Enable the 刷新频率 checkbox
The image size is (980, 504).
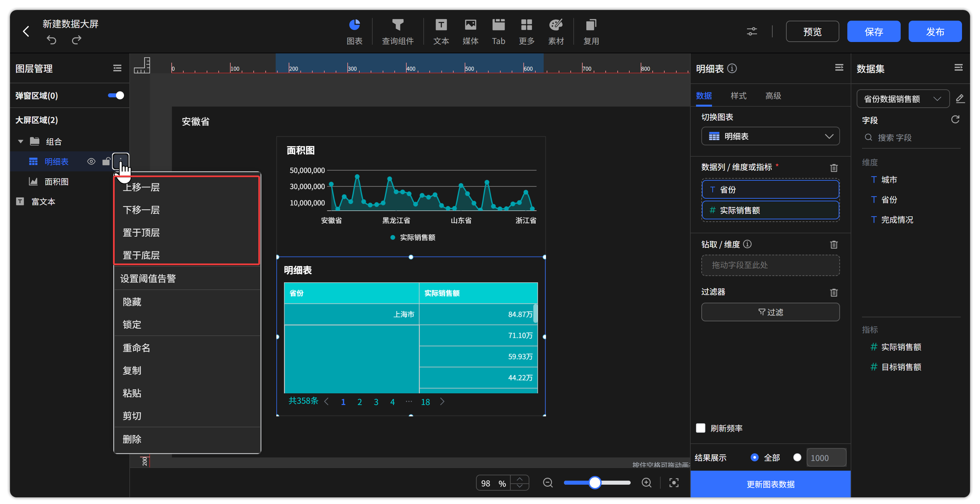click(x=700, y=428)
